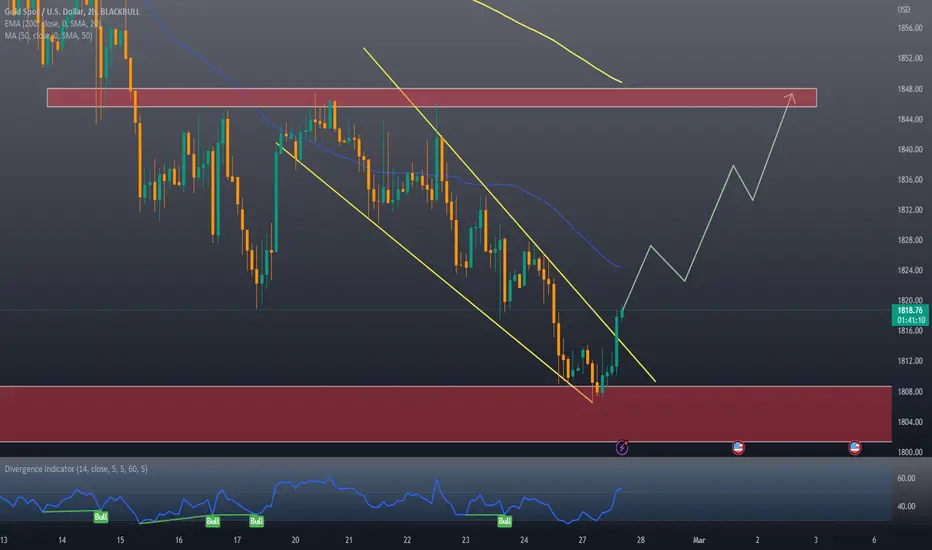Viewport: 932px width, 550px height.
Task: Open the lightning-bolt event icon on time axis
Action: 622,447
